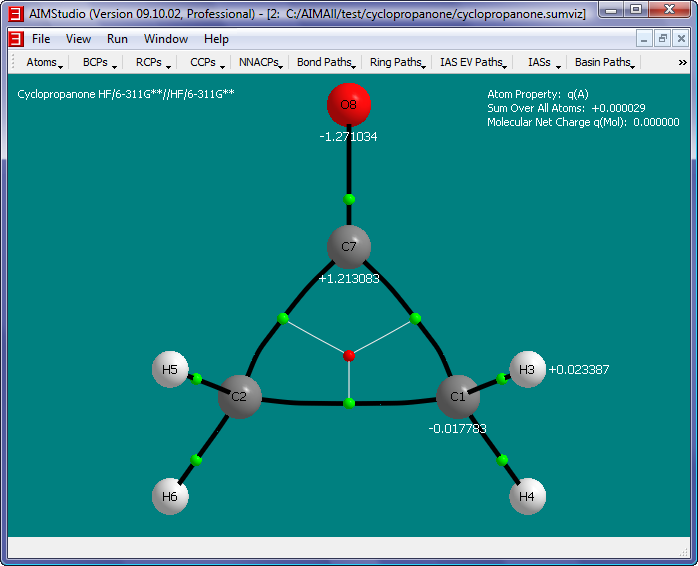This screenshot has width=698, height=566.
Task: Open the Ring Paths dropdown
Action: pyautogui.click(x=398, y=62)
